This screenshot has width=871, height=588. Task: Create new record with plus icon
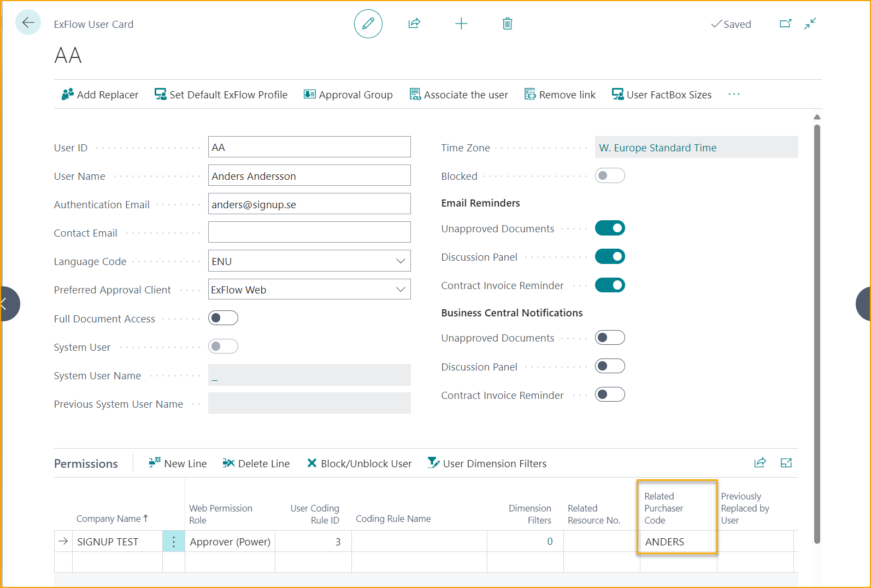461,23
